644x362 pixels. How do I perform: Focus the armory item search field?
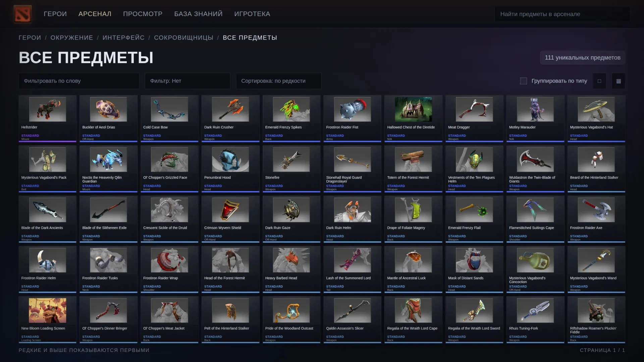click(562, 14)
